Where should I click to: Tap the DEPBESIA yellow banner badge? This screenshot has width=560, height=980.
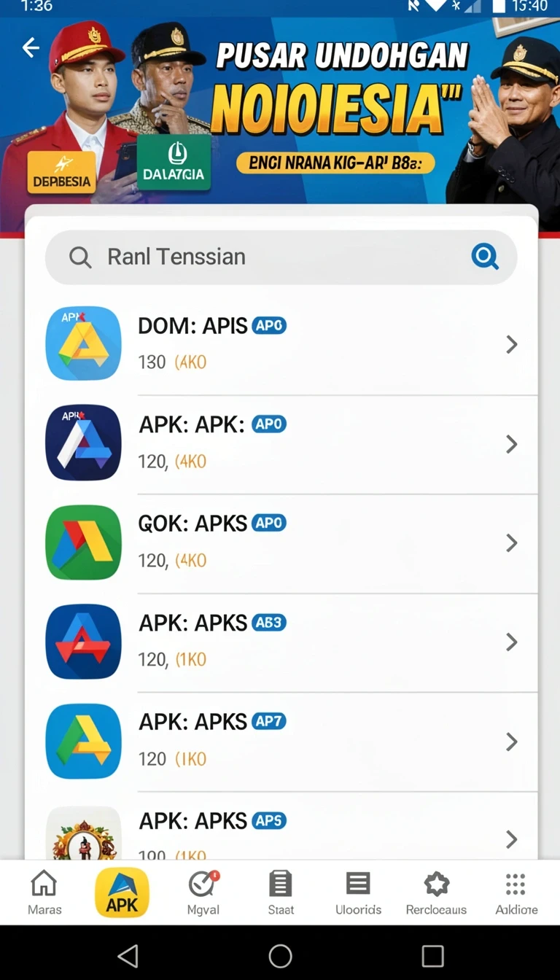click(61, 172)
